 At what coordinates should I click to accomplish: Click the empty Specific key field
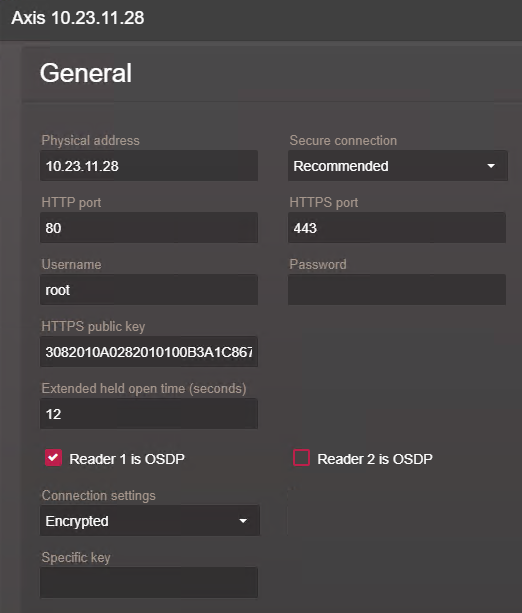coord(149,583)
